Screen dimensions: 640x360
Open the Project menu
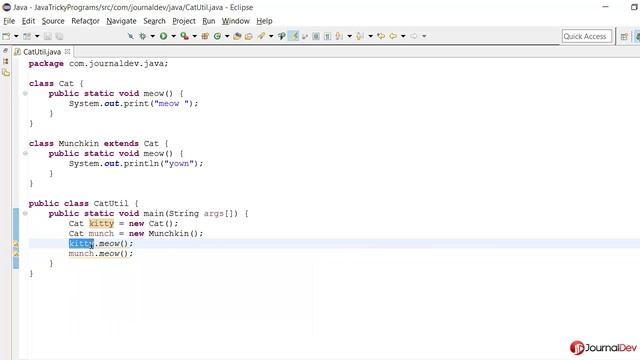(x=184, y=21)
